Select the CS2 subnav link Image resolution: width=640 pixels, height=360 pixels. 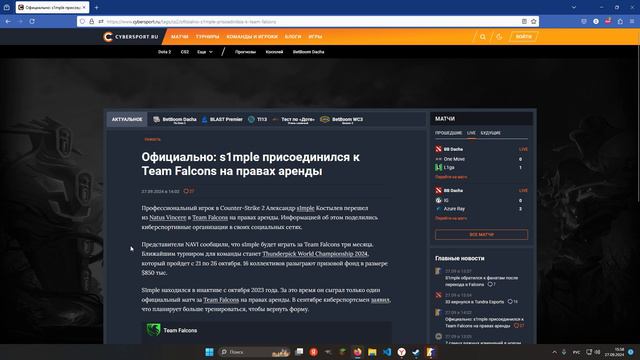coord(184,52)
